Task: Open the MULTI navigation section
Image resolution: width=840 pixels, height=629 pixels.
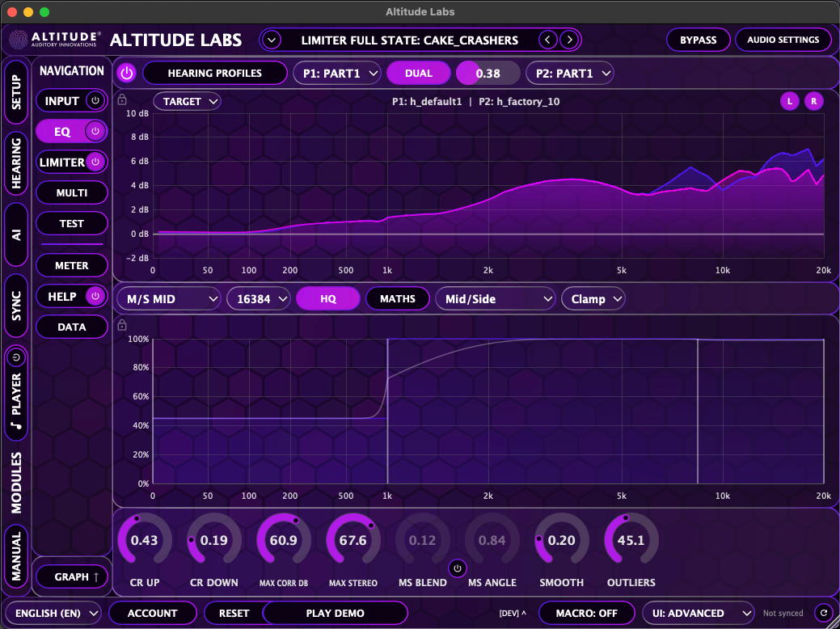Action: [x=71, y=192]
